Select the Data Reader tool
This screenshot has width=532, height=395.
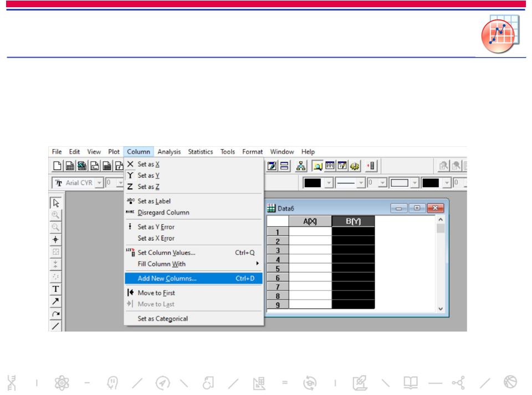click(55, 252)
